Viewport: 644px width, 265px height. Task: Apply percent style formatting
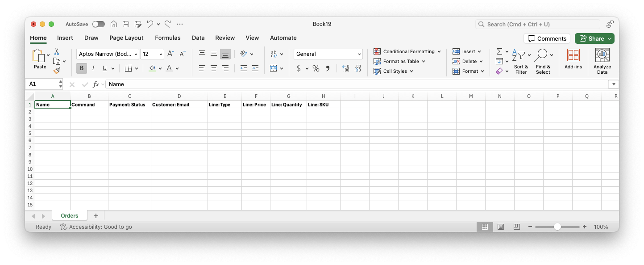[x=316, y=68]
